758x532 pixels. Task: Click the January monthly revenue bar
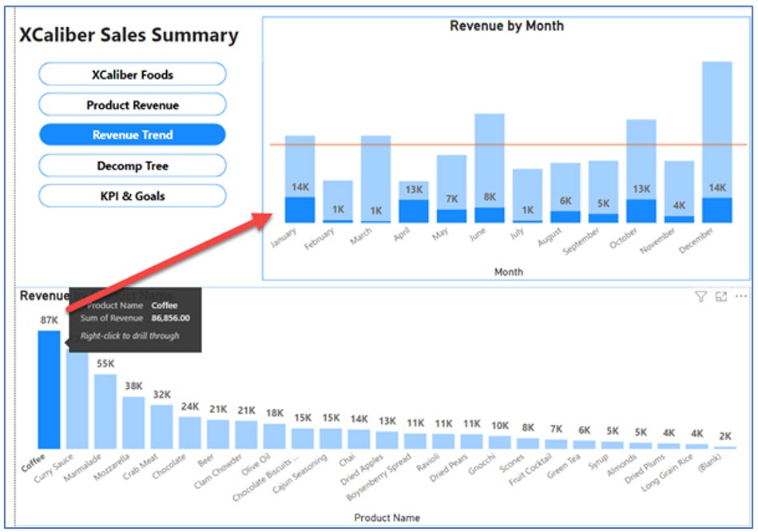[x=300, y=179]
